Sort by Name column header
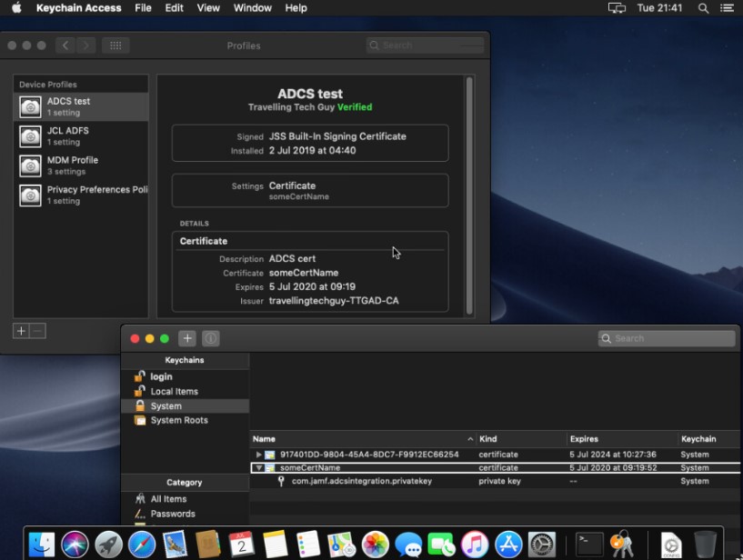Image resolution: width=743 pixels, height=560 pixels. point(363,439)
